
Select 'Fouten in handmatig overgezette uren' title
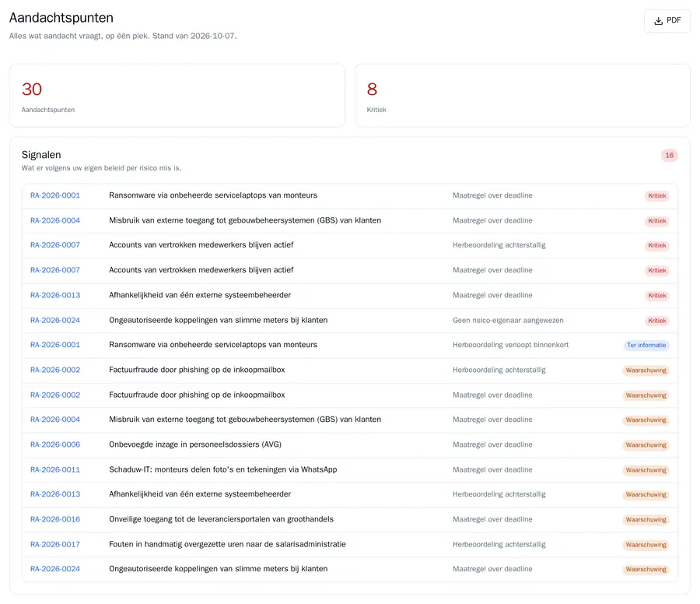(x=227, y=544)
